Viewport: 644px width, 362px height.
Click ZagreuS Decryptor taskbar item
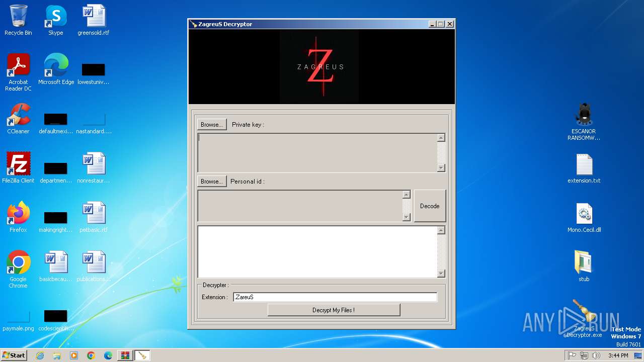coord(142,355)
